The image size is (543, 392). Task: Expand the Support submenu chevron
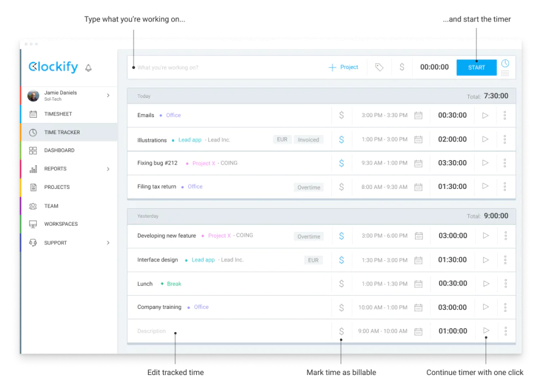click(108, 243)
